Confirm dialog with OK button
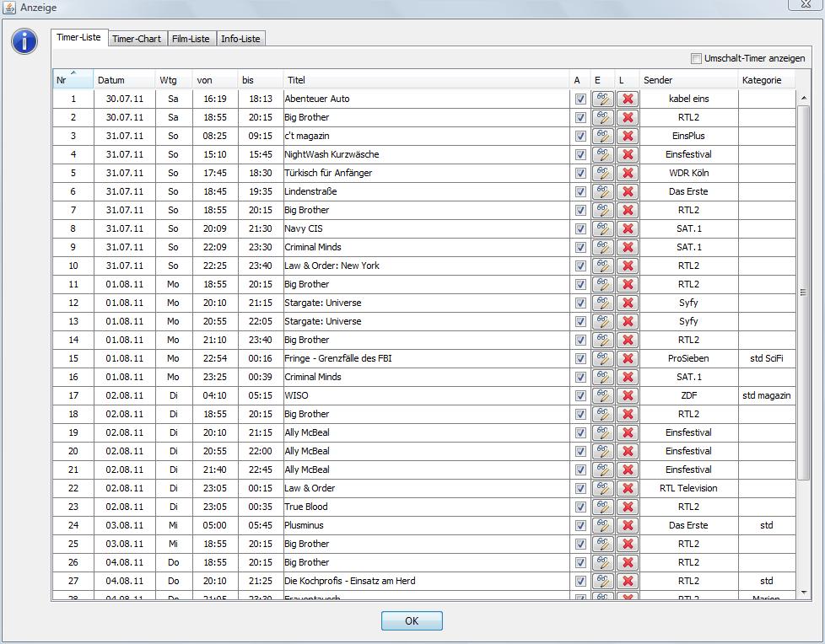This screenshot has width=825, height=644. pyautogui.click(x=412, y=621)
